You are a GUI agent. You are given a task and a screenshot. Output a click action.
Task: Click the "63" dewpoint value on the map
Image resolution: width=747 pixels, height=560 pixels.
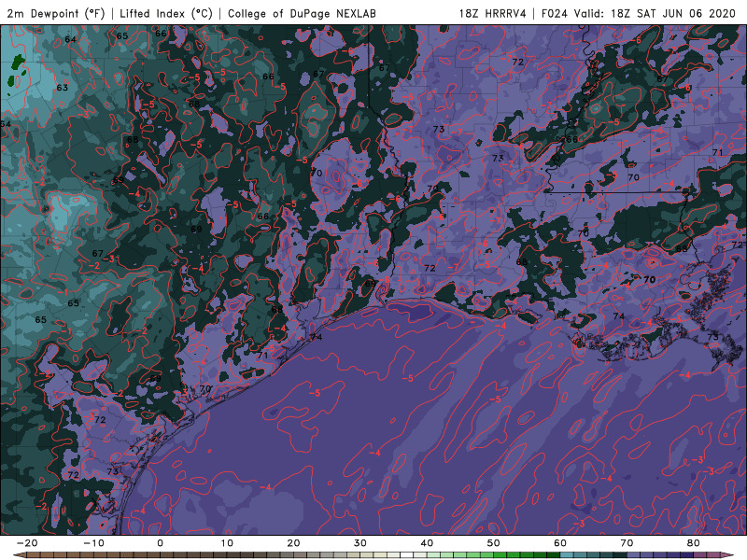click(63, 88)
